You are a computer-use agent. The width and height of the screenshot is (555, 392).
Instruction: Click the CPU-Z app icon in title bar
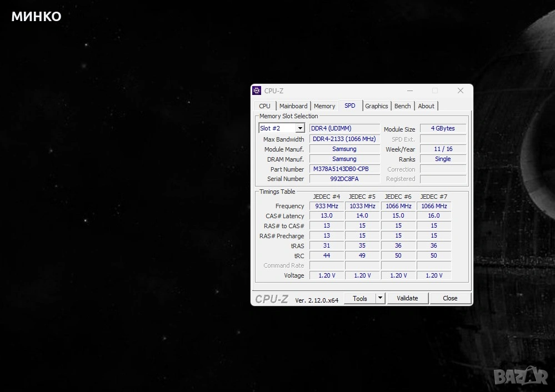[x=257, y=91]
